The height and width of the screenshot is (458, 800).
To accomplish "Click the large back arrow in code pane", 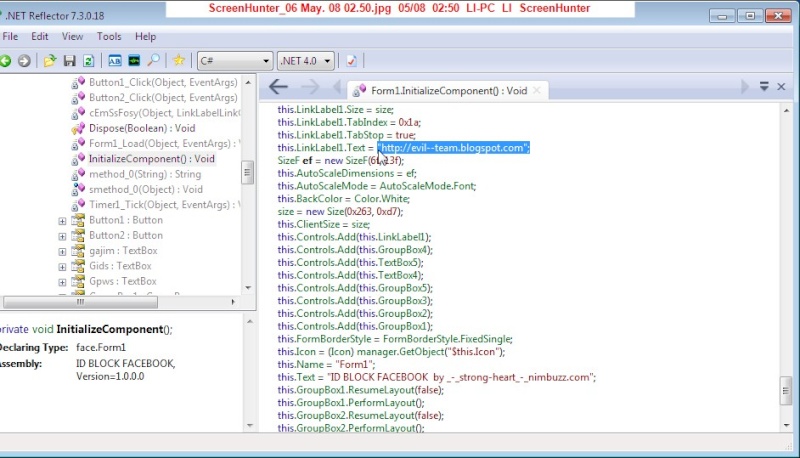I will tap(278, 87).
